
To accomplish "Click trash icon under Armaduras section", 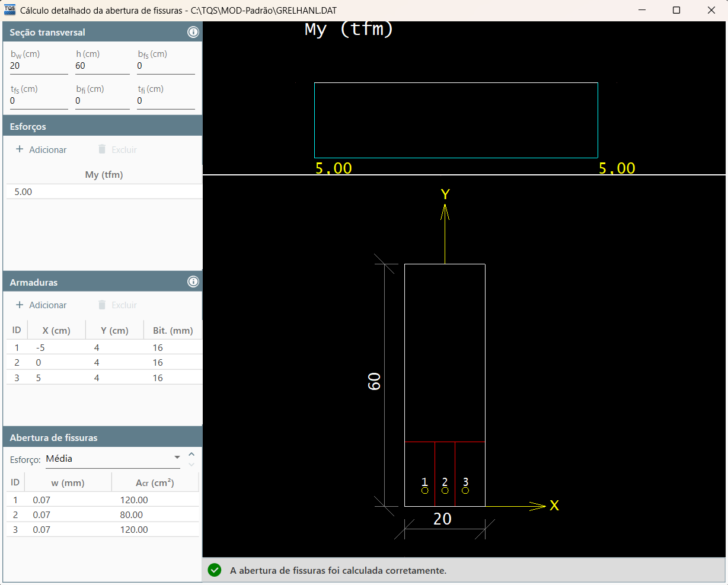I will click(x=102, y=305).
